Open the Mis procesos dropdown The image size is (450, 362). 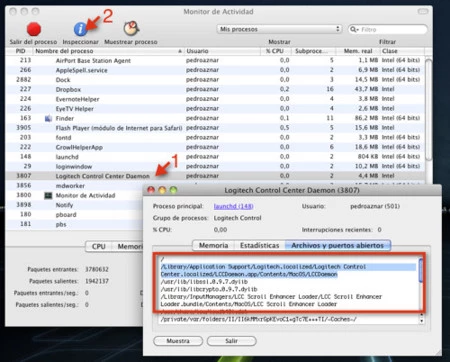[279, 29]
